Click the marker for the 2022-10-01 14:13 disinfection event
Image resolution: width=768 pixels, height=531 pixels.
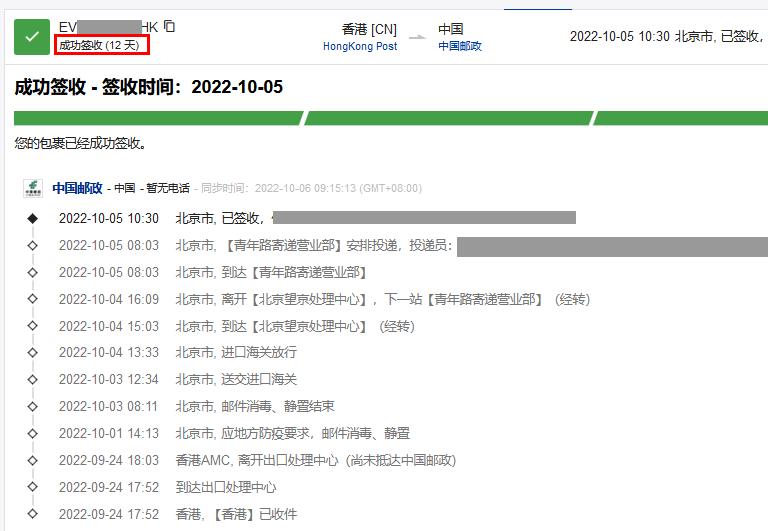(x=32, y=434)
